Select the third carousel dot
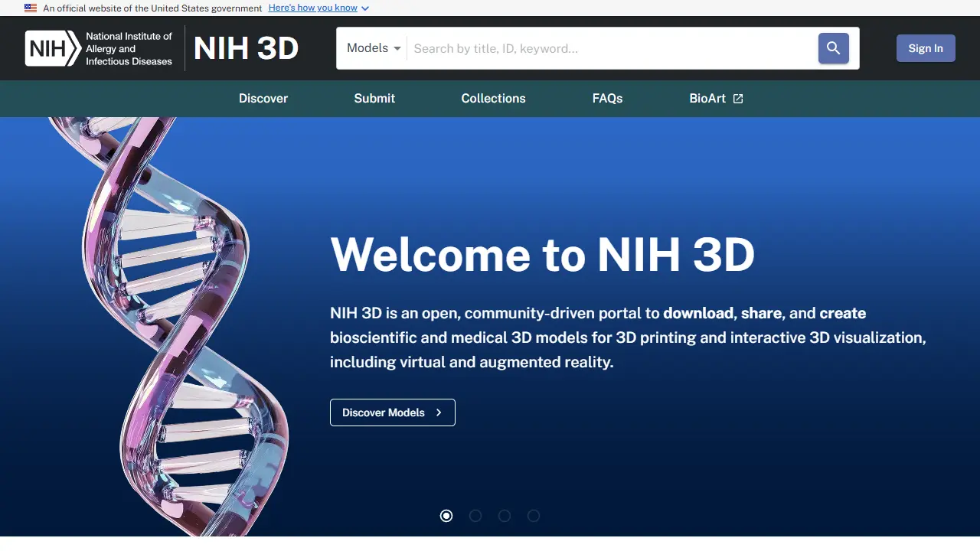Image resolution: width=980 pixels, height=551 pixels. click(505, 516)
